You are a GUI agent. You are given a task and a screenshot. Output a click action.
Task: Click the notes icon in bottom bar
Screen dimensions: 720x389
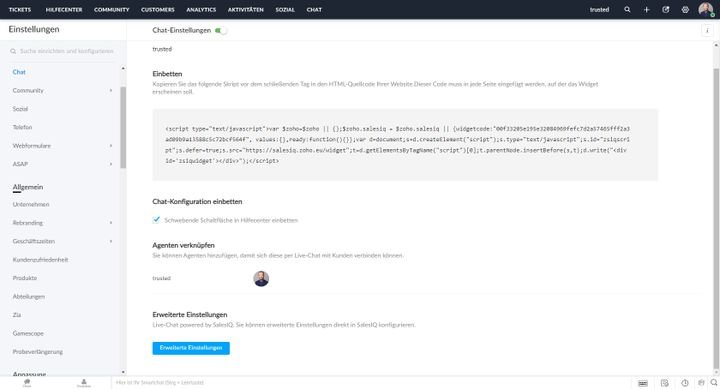pyautogui.click(x=664, y=383)
